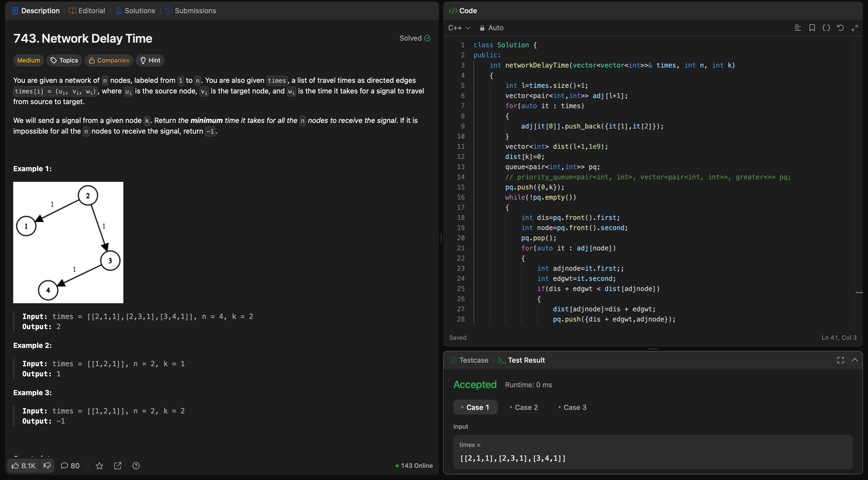Collapse the test result panel chevron

point(855,360)
